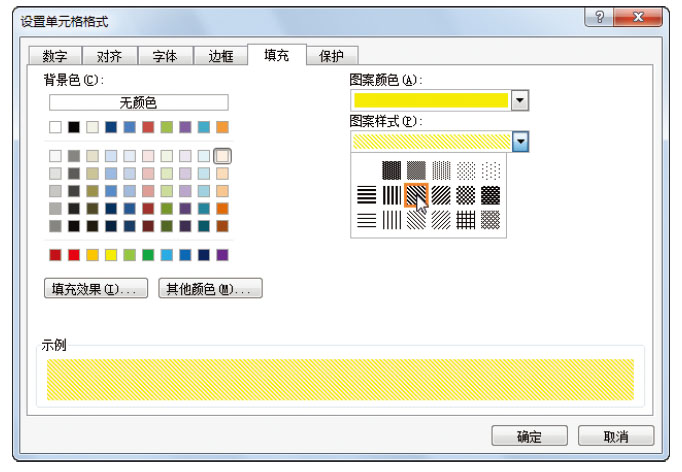This screenshot has height=472, width=682.
Task: Pick the sparsest dotted pattern in top row
Action: point(490,170)
